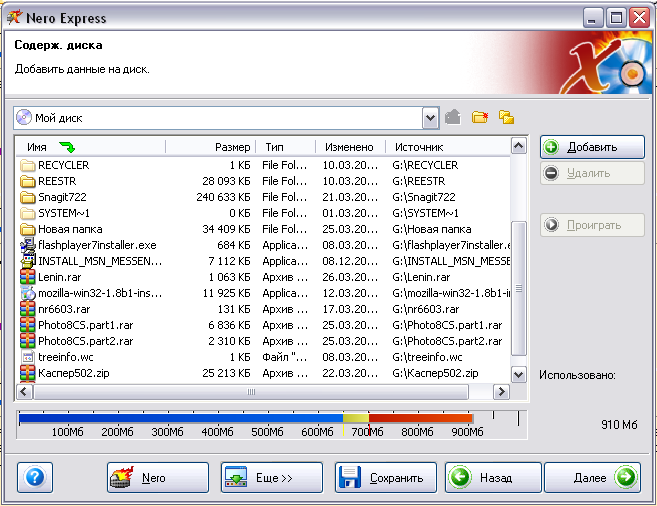
Task: Click the SYSTEM~1 folder icon
Action: [28, 213]
